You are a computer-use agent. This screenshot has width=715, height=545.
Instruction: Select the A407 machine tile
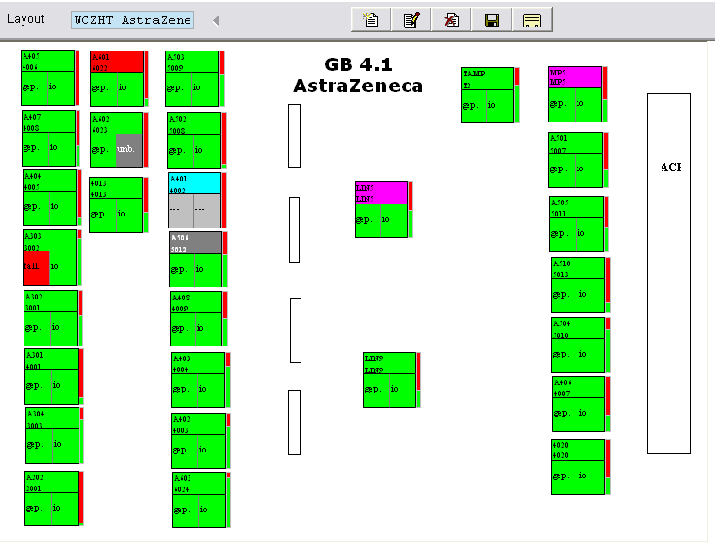click(49, 138)
